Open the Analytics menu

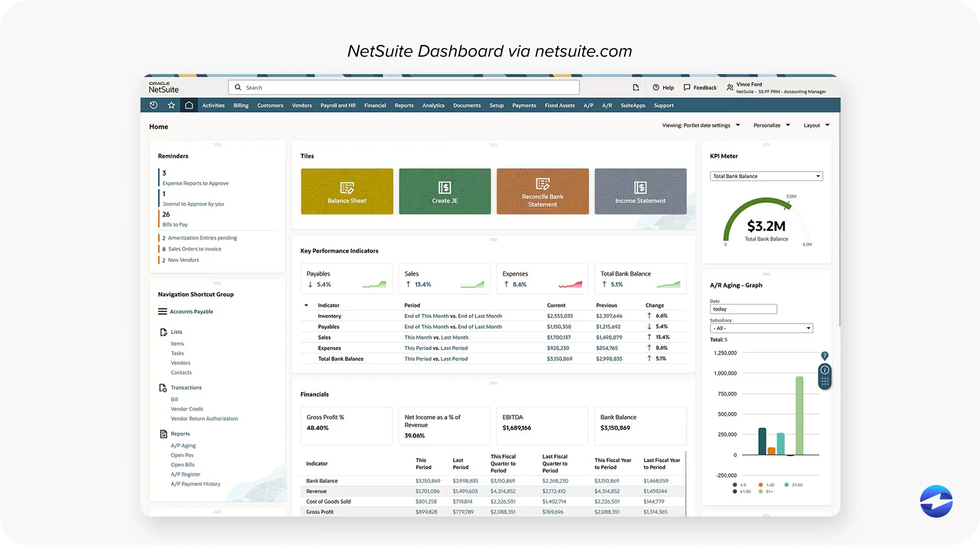tap(433, 106)
